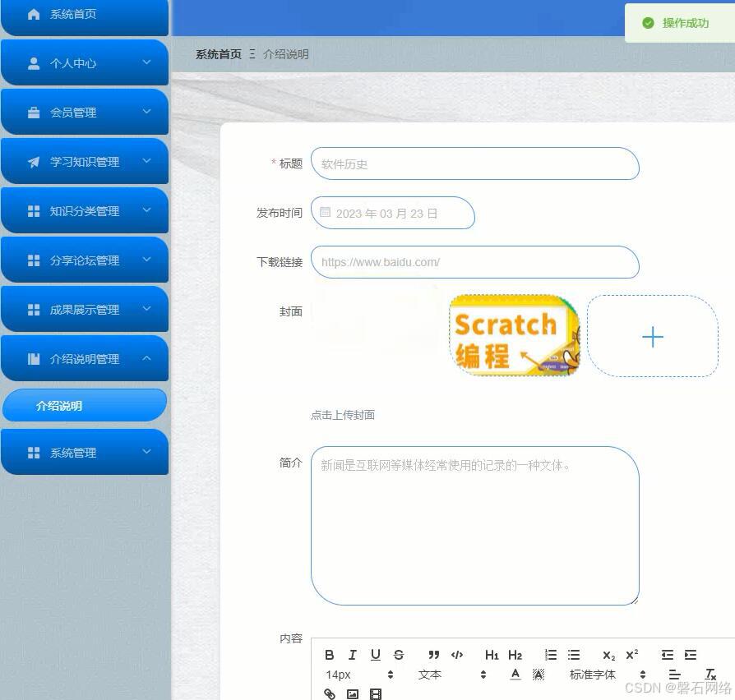Pick text background highlight color
Image resolution: width=735 pixels, height=700 pixels.
[539, 675]
